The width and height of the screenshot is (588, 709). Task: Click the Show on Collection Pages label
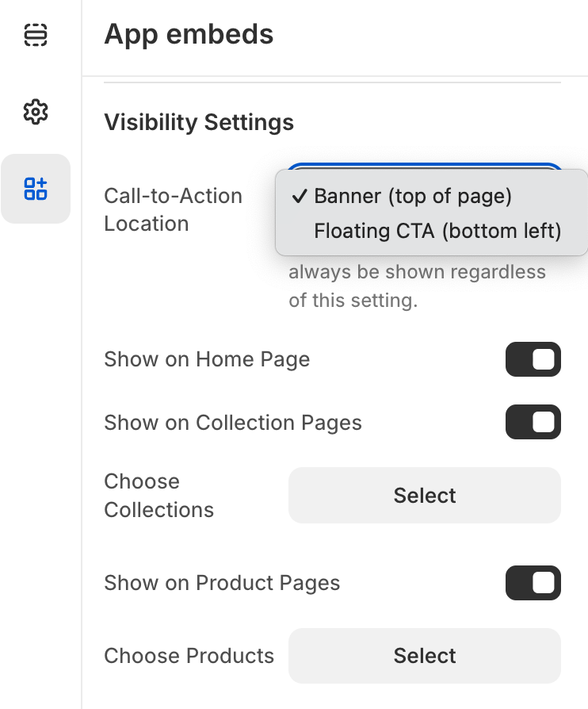[x=233, y=423]
